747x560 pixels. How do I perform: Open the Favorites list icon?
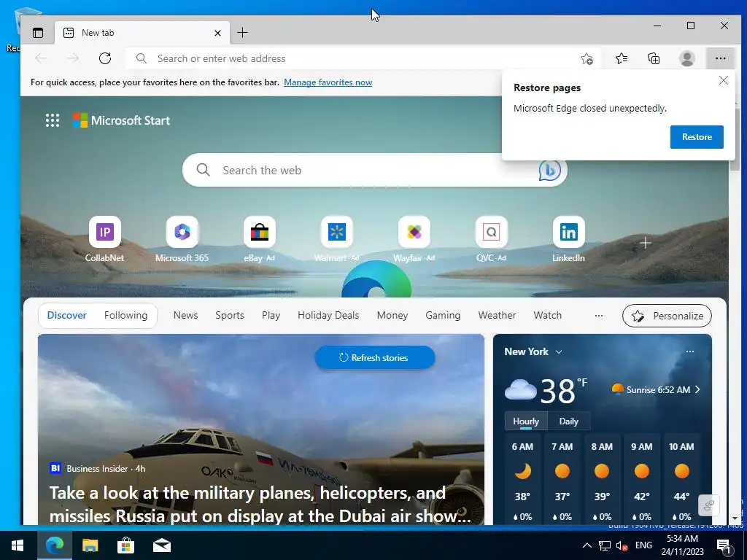coord(622,58)
